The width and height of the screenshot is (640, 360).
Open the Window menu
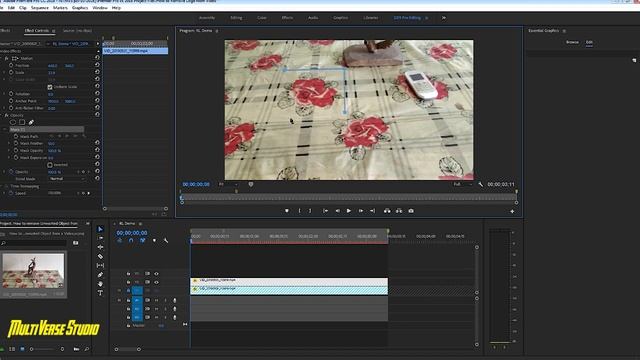click(100, 8)
